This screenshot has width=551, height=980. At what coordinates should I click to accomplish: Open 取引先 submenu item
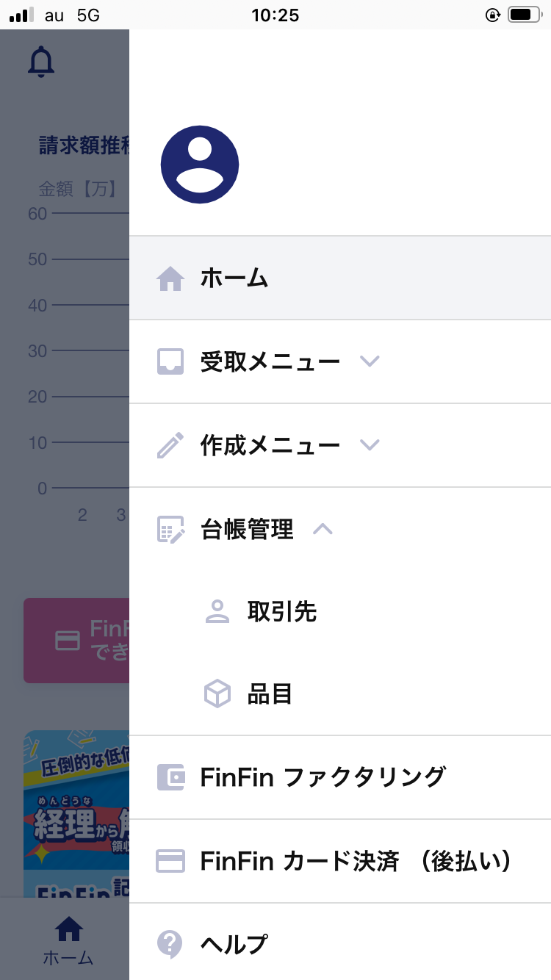coord(282,612)
